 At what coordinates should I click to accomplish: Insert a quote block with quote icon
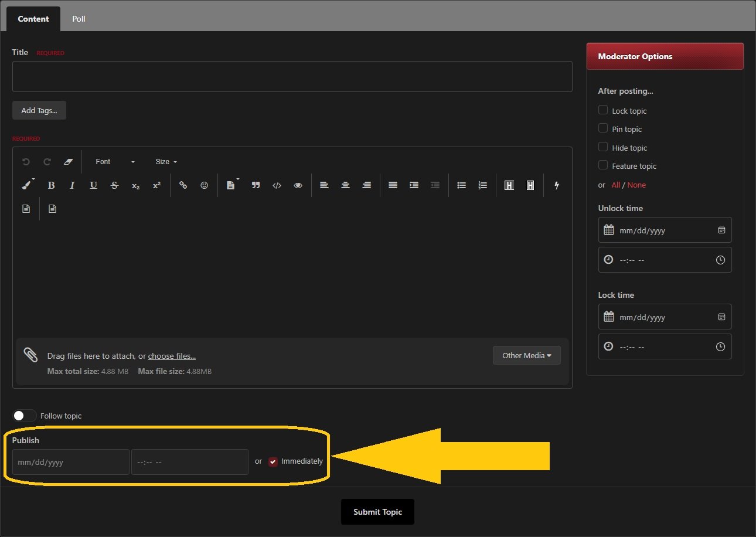pos(256,185)
